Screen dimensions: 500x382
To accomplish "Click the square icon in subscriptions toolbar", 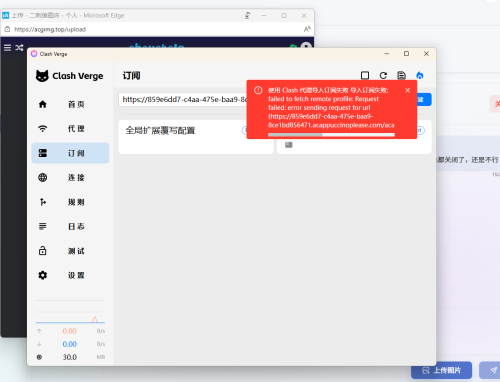I will click(365, 75).
